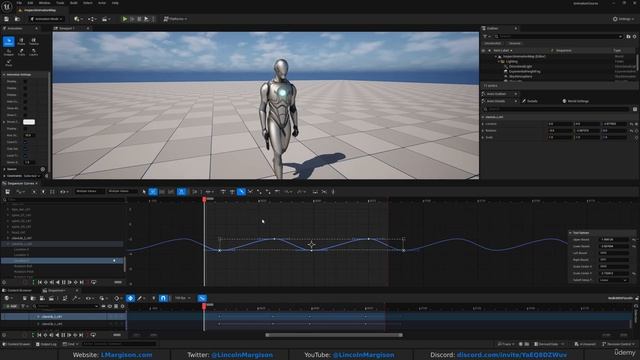Expand the Space section in Animation panel

point(4,169)
